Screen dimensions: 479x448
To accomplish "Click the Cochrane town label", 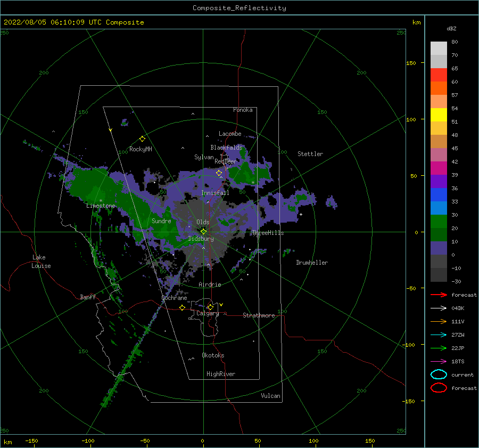I will [x=174, y=298].
